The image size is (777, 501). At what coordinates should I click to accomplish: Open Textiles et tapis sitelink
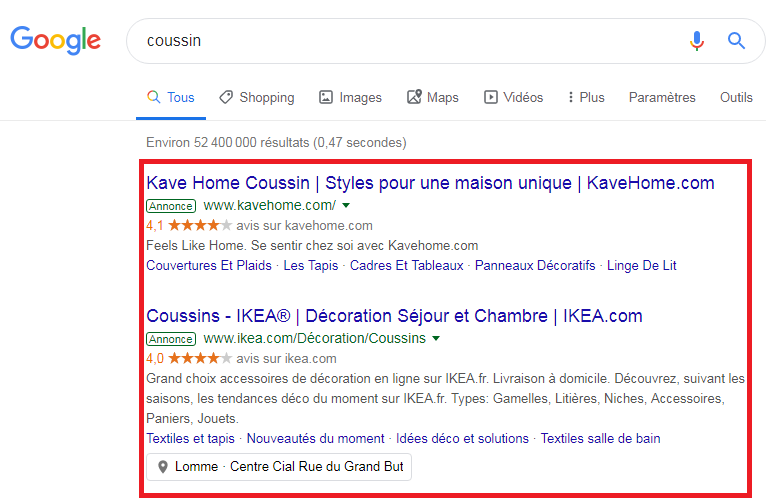190,439
